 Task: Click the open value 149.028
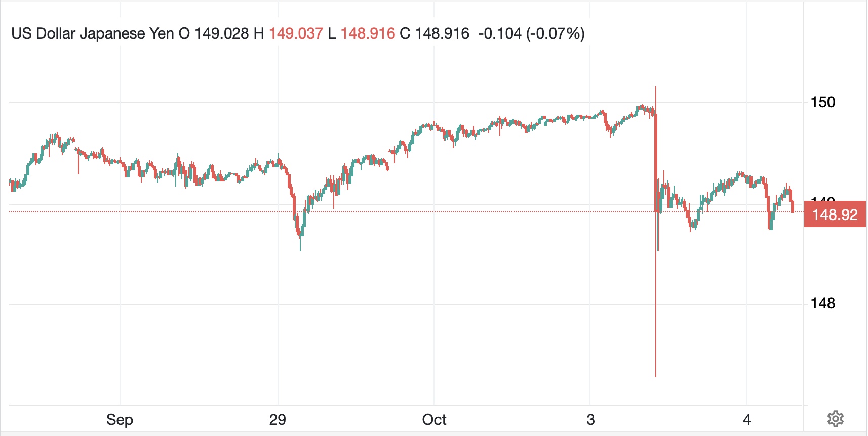click(221, 33)
